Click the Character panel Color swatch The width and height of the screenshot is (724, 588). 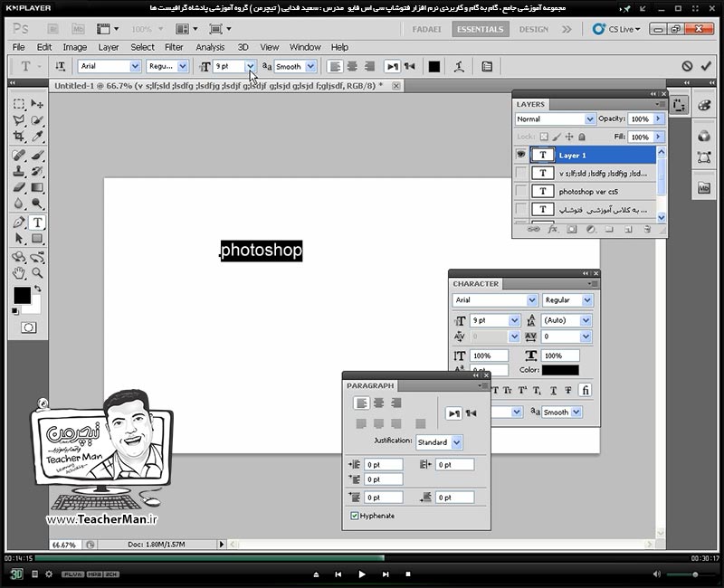(560, 370)
